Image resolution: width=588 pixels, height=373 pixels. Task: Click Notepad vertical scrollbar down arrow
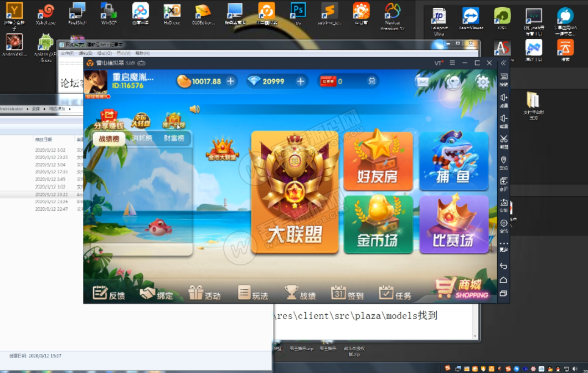pos(476,336)
